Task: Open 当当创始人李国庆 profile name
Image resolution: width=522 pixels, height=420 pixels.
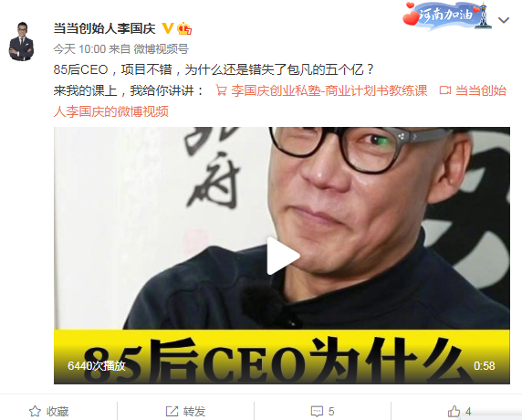Action: point(105,28)
